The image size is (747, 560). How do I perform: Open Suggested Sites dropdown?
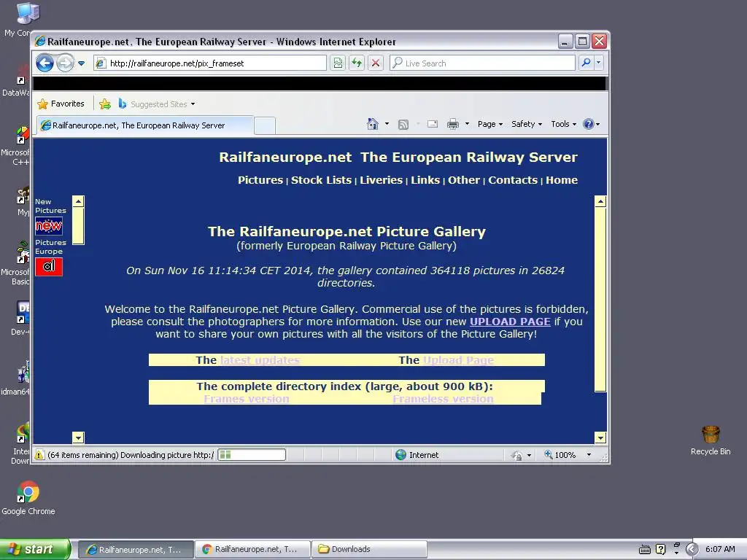tap(157, 104)
